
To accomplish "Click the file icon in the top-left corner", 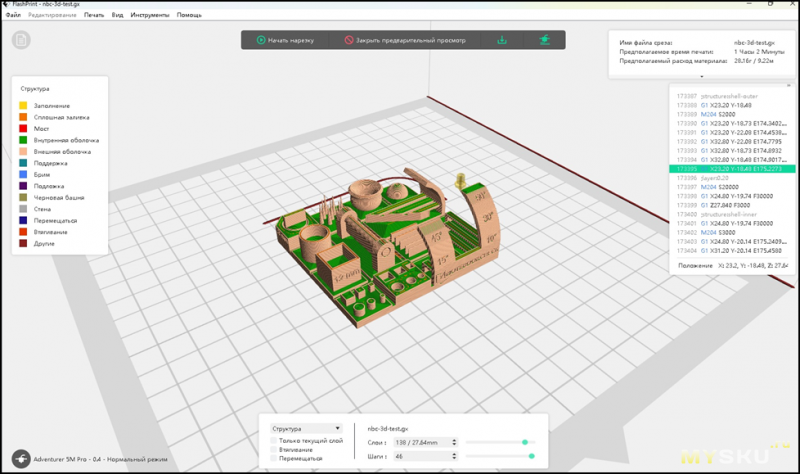I will click(22, 40).
